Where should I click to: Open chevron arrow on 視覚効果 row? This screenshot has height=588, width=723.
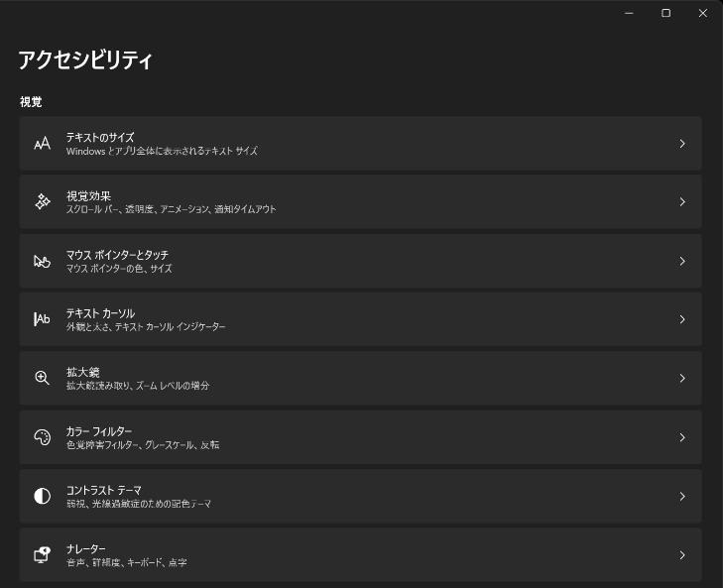[x=682, y=202]
